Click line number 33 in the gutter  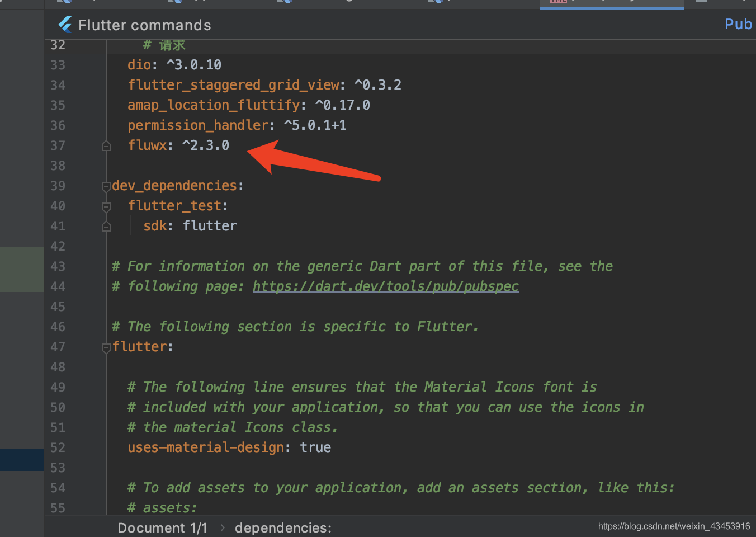click(x=58, y=65)
